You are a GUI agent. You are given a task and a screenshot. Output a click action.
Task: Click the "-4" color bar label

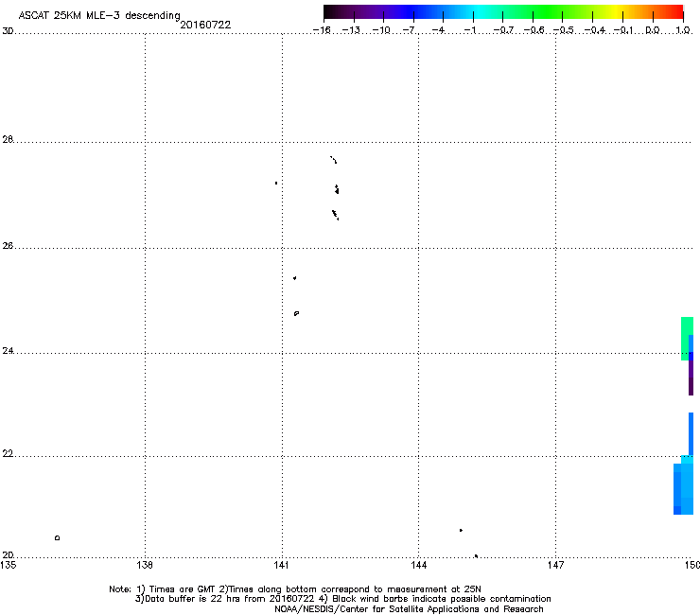pos(438,30)
